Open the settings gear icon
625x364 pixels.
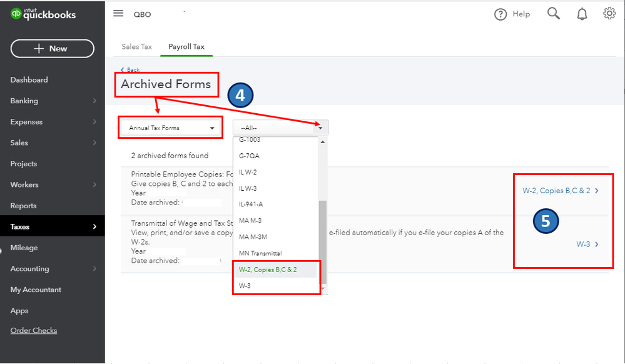point(609,14)
